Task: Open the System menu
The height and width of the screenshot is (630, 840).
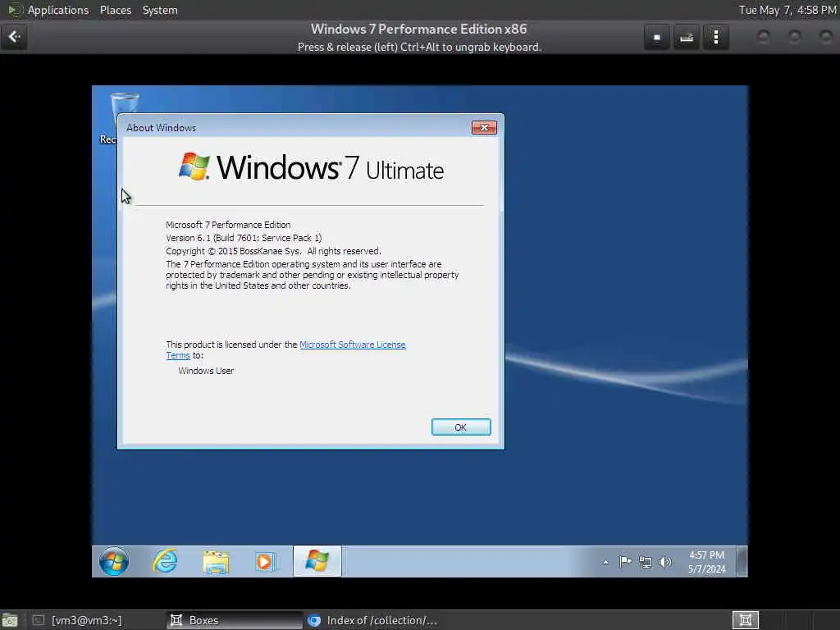Action: (x=160, y=10)
